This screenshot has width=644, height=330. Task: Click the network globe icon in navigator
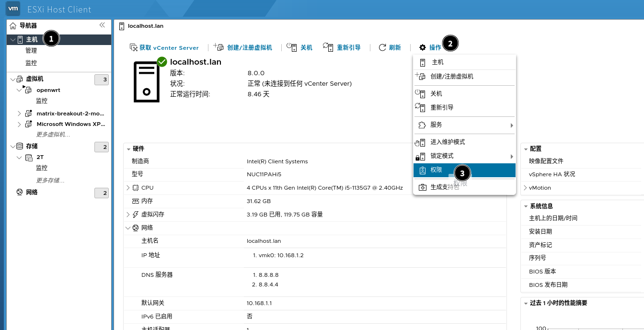(20, 192)
